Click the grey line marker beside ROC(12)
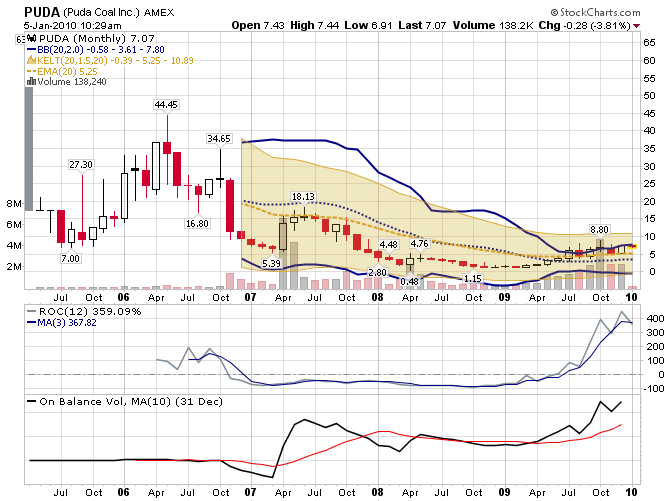 click(31, 312)
